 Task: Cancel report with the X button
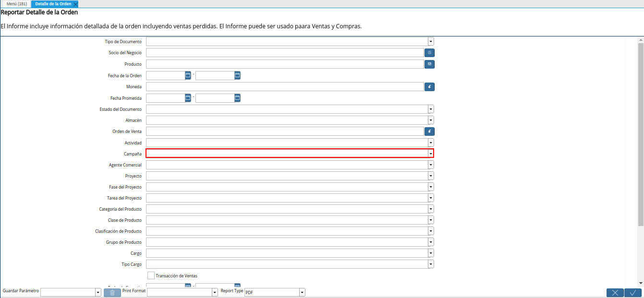pos(615,293)
